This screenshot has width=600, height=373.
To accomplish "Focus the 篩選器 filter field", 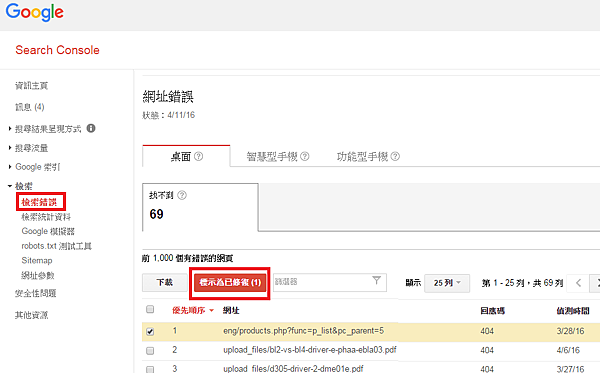I will [x=330, y=282].
